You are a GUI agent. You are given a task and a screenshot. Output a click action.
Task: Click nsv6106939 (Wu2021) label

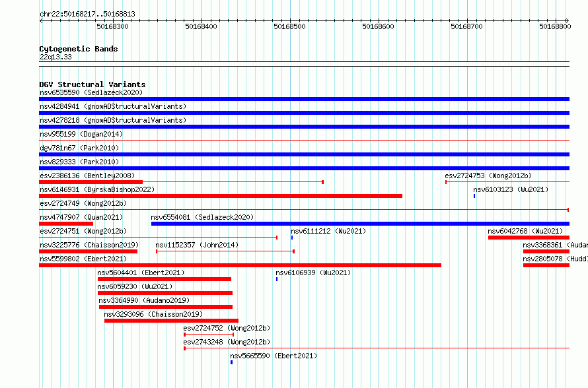click(313, 273)
